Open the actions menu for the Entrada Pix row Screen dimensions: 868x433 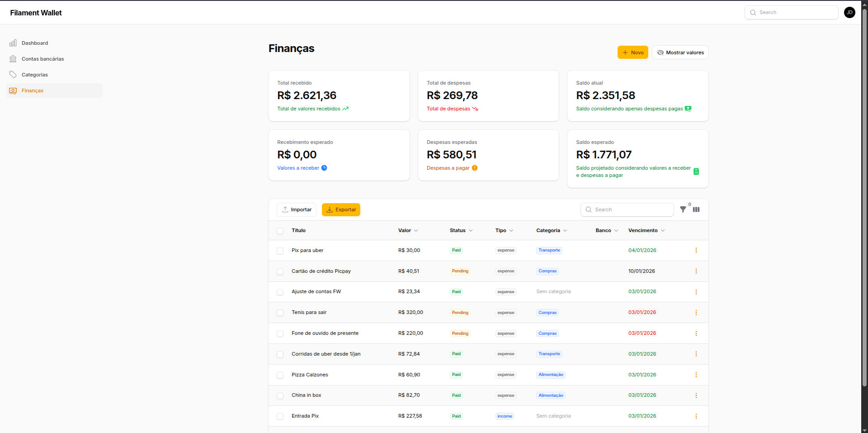click(x=696, y=416)
